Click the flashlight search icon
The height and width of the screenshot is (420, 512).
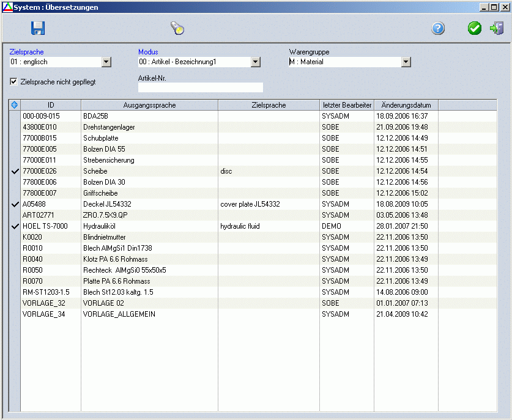point(177,28)
